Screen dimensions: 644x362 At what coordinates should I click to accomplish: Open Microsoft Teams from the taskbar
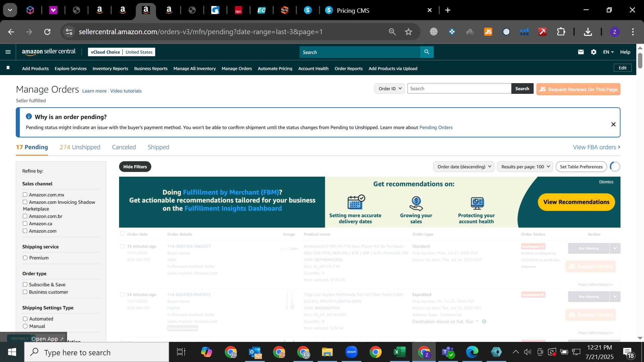(x=448, y=352)
